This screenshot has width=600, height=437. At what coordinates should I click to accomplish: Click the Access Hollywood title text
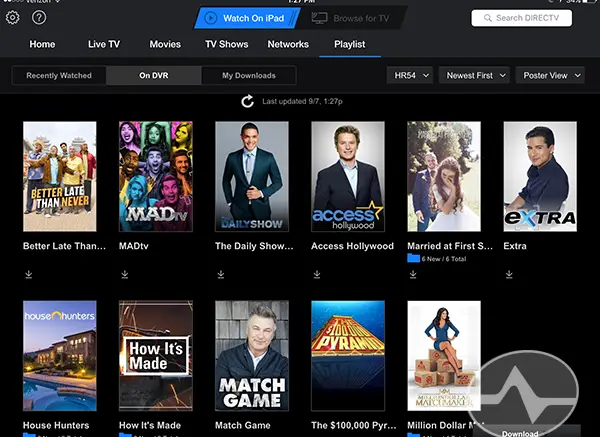352,246
